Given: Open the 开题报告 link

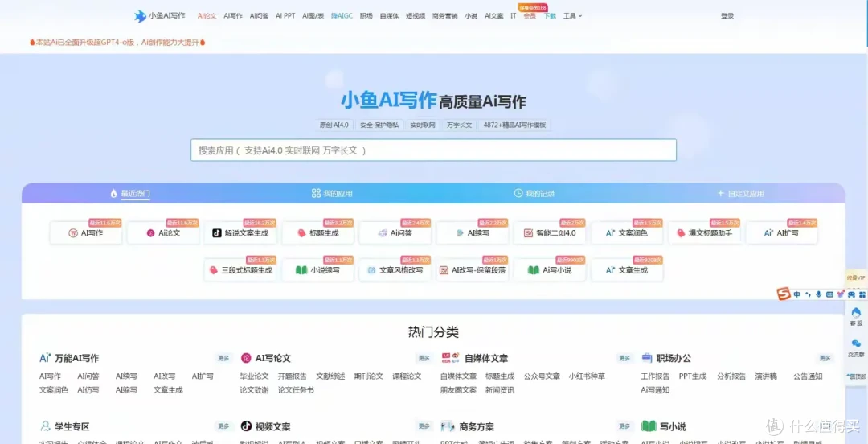Looking at the screenshot, I should point(293,376).
